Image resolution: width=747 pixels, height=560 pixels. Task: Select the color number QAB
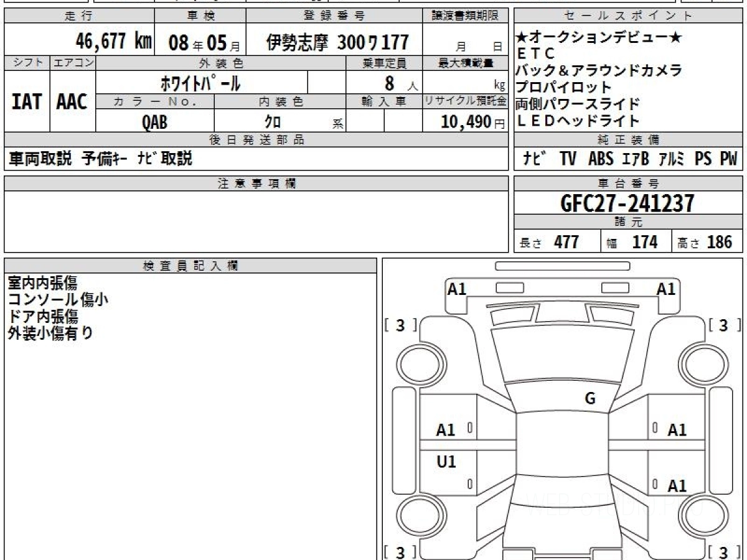(154, 123)
